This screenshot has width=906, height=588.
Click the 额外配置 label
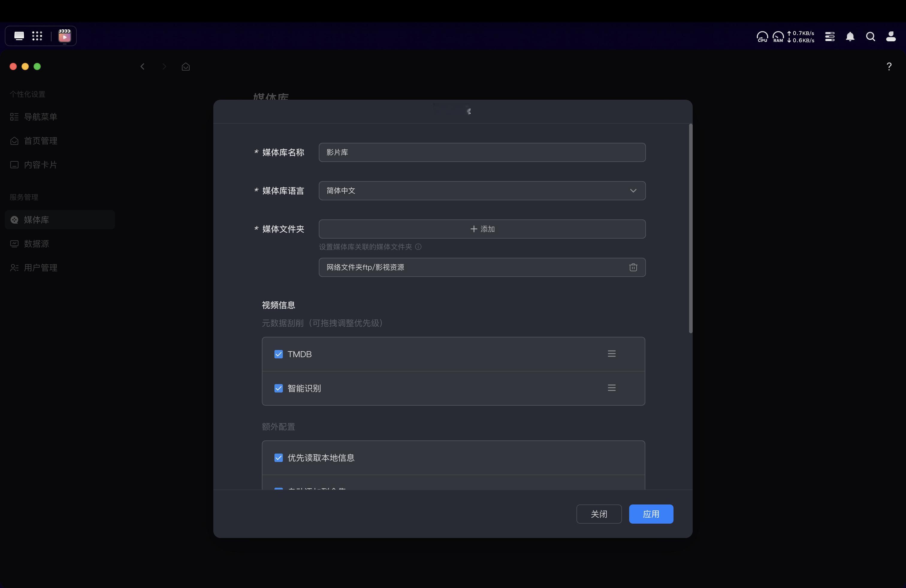[x=279, y=427]
